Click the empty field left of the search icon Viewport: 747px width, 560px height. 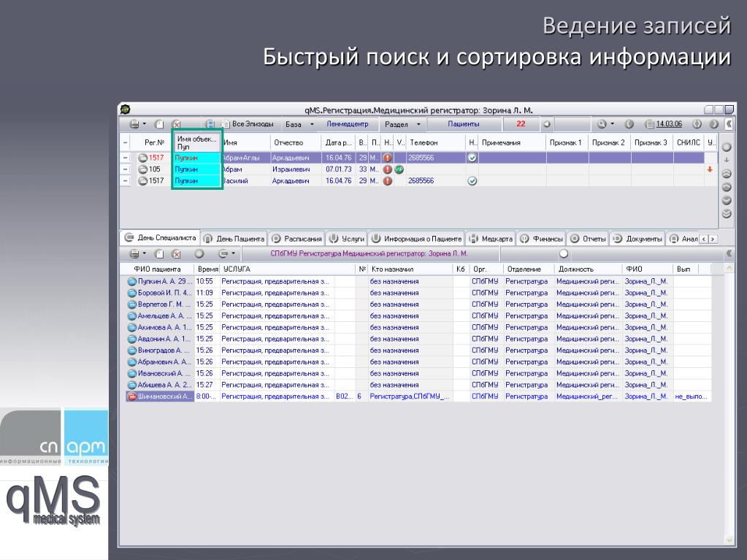[x=572, y=124]
